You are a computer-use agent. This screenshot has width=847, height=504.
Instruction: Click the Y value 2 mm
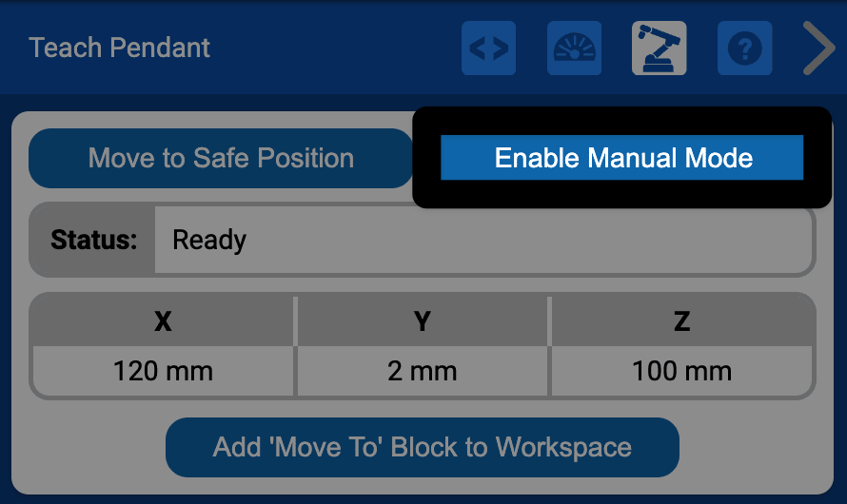pos(423,370)
